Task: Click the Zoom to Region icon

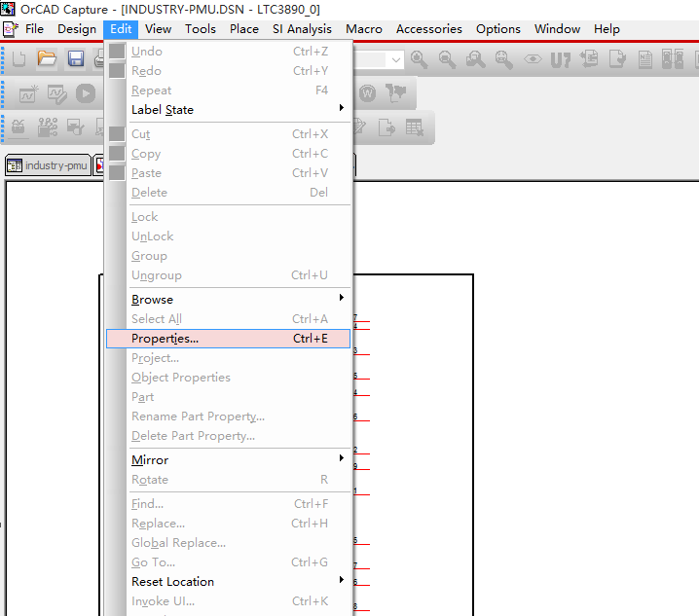Action: [x=476, y=59]
